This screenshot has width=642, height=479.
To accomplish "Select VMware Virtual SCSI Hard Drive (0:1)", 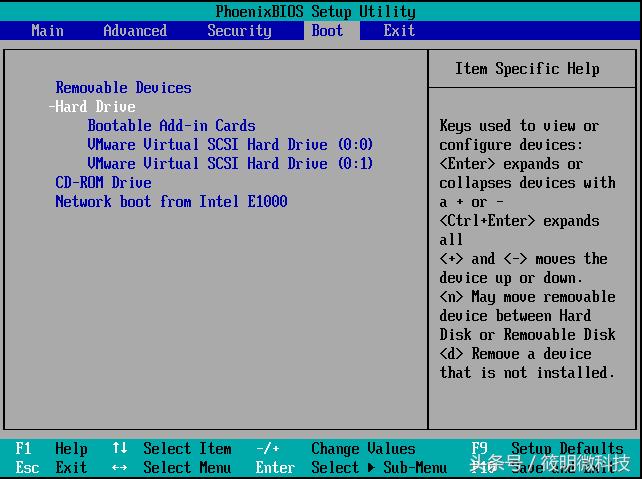I will point(230,163).
